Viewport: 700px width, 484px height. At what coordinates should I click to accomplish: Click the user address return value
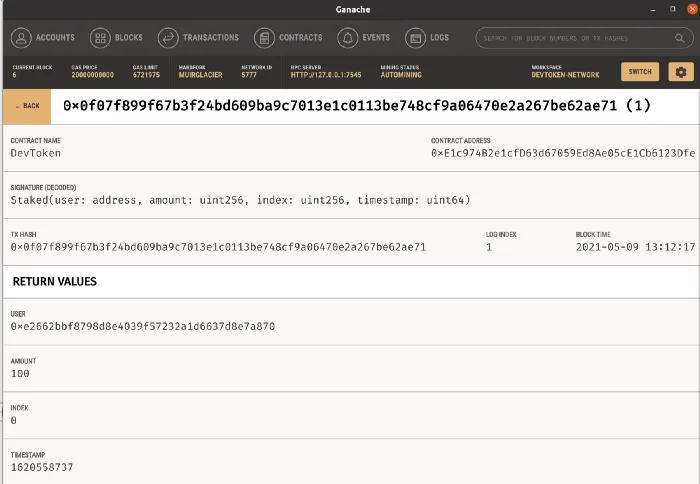(142, 326)
